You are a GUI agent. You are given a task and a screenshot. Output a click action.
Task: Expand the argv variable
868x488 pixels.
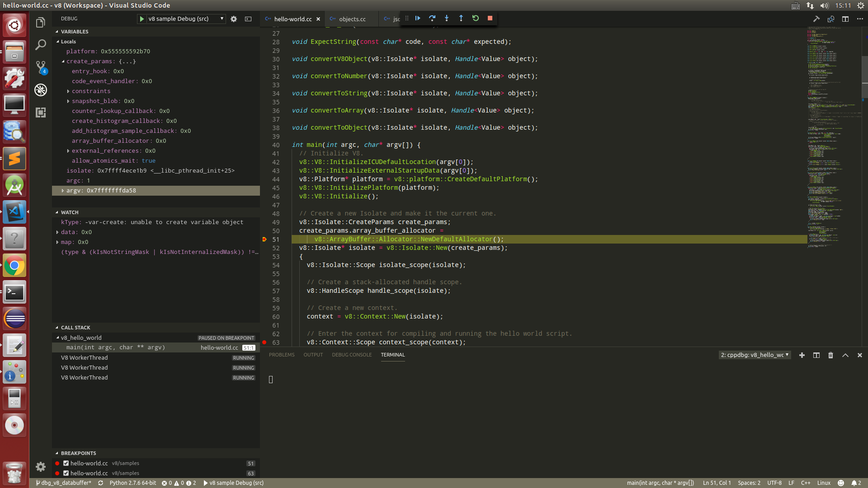pos(63,191)
